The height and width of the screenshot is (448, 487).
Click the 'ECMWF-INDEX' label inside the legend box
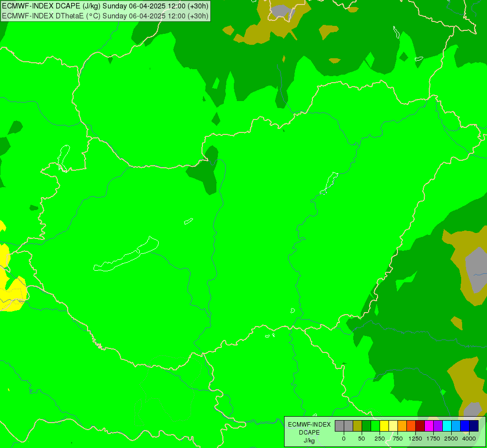(x=309, y=425)
